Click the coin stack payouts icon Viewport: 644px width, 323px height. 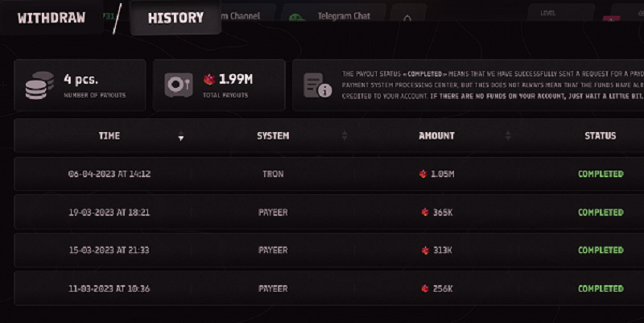(39, 85)
